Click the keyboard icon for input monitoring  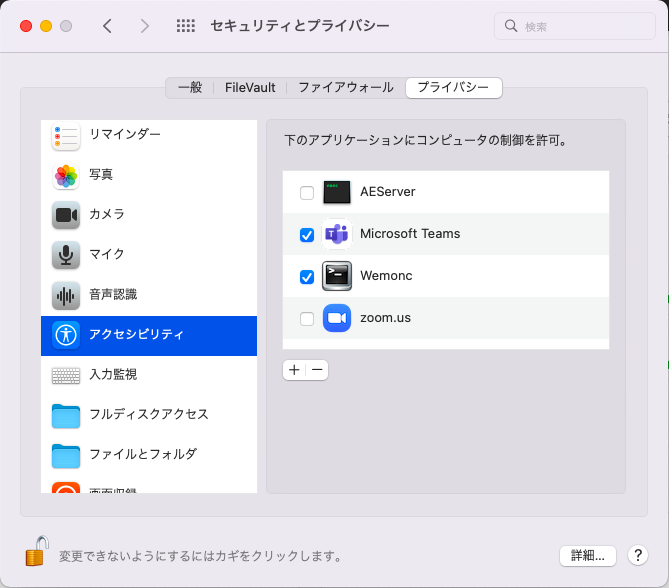[66, 376]
